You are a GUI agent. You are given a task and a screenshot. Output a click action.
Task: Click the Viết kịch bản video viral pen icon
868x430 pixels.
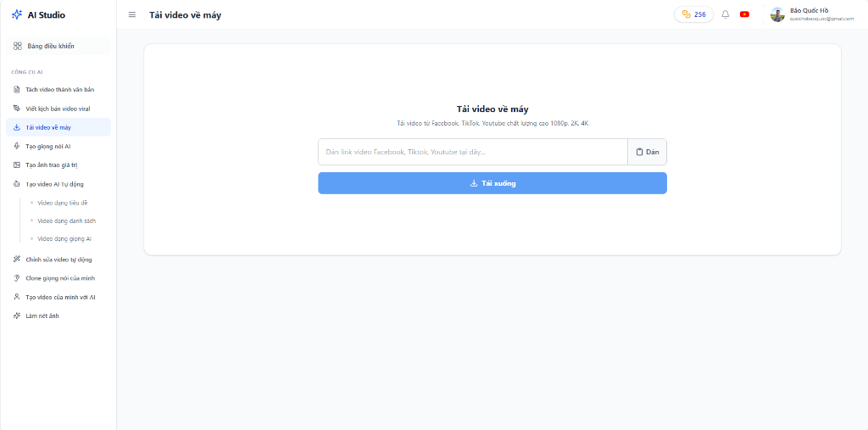(x=17, y=109)
